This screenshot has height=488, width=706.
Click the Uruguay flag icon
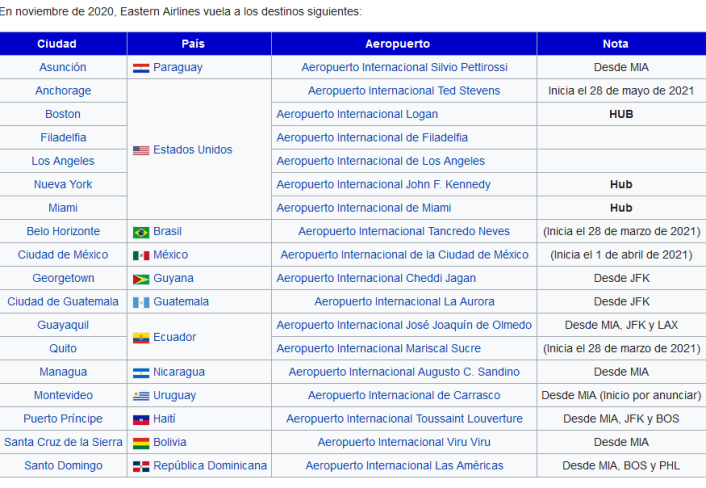pyautogui.click(x=141, y=396)
